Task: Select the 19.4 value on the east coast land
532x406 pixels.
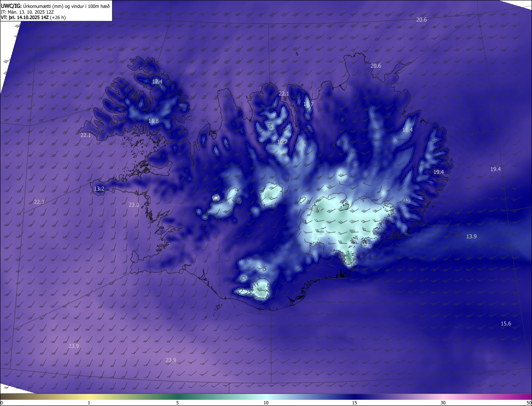Action: point(438,172)
